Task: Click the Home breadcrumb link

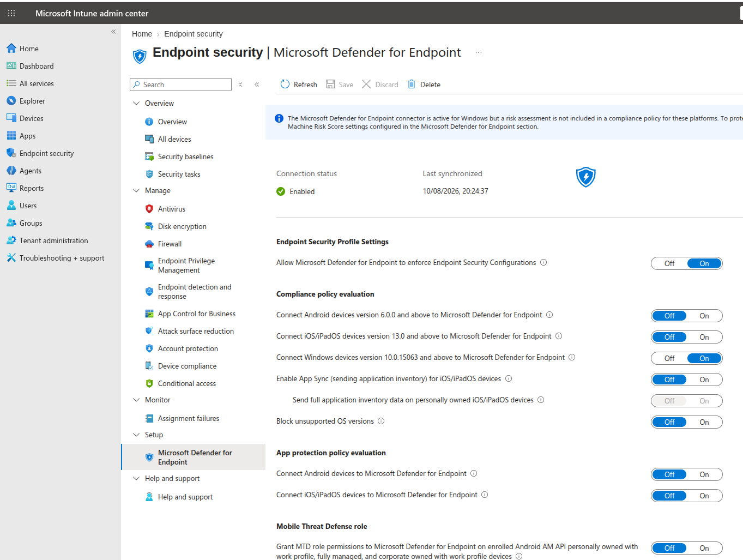Action: click(x=142, y=34)
